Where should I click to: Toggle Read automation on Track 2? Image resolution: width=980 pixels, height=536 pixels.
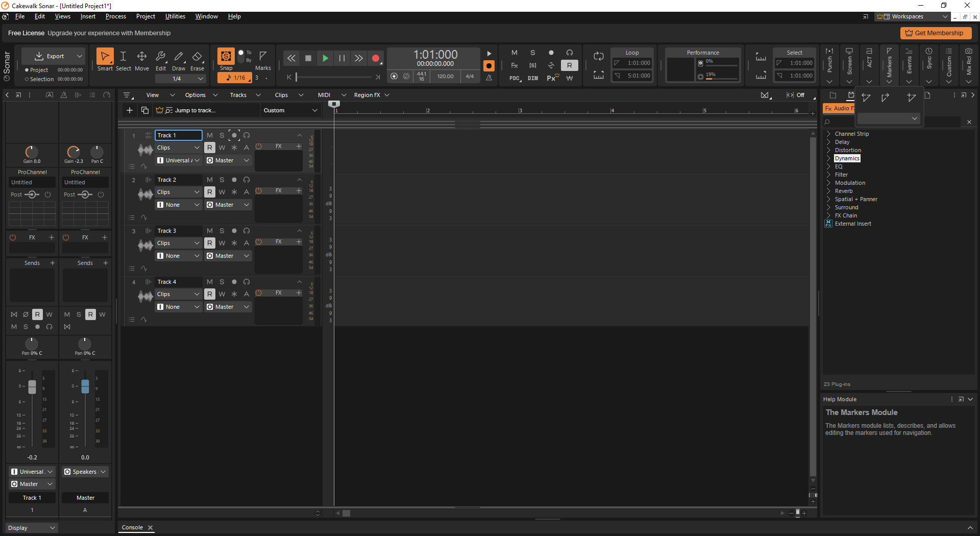click(x=210, y=192)
